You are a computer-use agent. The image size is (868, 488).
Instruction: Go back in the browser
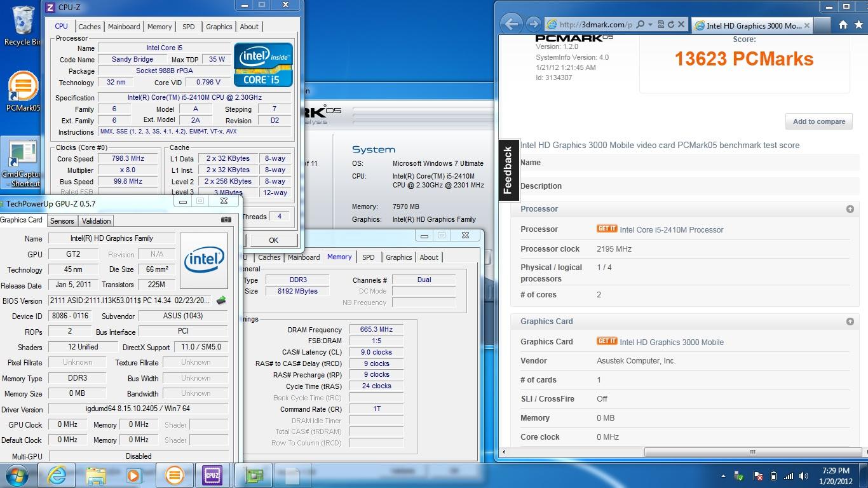[511, 24]
